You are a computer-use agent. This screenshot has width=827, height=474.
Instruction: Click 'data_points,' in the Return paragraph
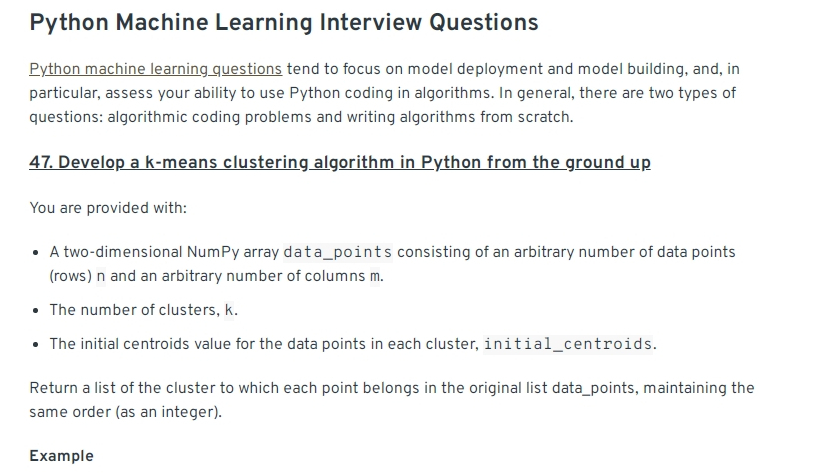(x=595, y=388)
